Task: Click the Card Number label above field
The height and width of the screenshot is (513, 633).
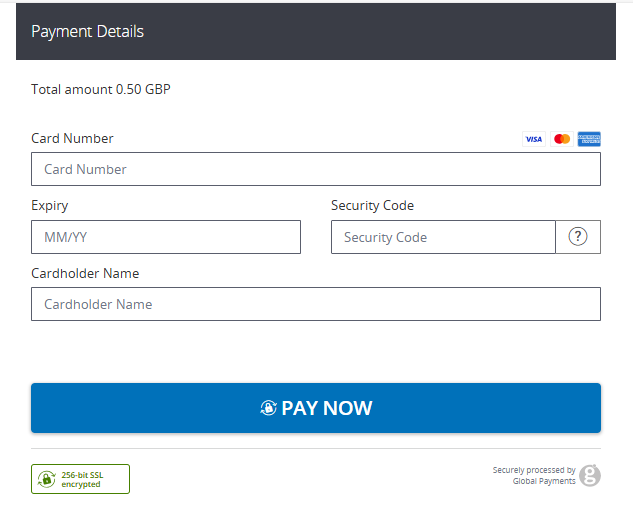Action: (72, 138)
